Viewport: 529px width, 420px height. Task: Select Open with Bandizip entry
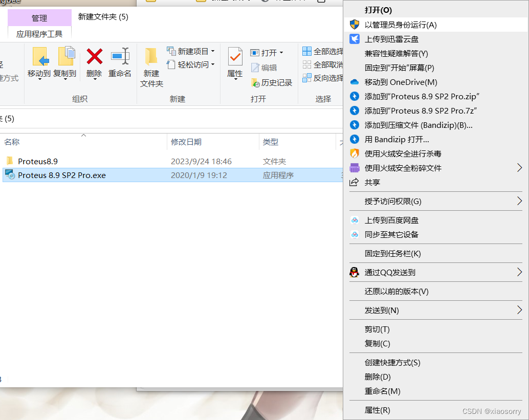tap(436, 139)
